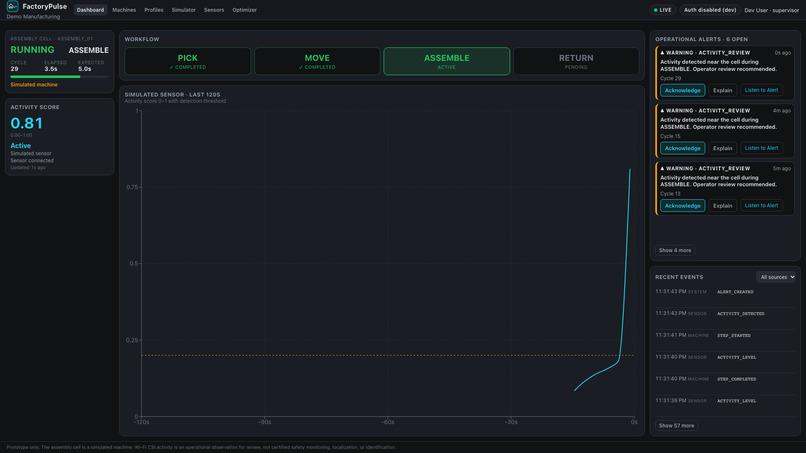This screenshot has height=453, width=806.
Task: Explain the Cycle 29 alert
Action: coord(722,90)
